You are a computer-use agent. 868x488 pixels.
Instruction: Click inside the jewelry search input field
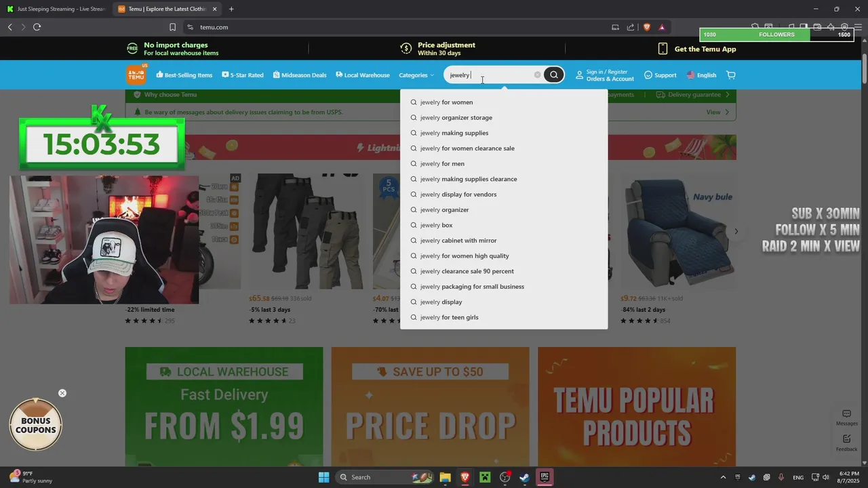click(488, 75)
